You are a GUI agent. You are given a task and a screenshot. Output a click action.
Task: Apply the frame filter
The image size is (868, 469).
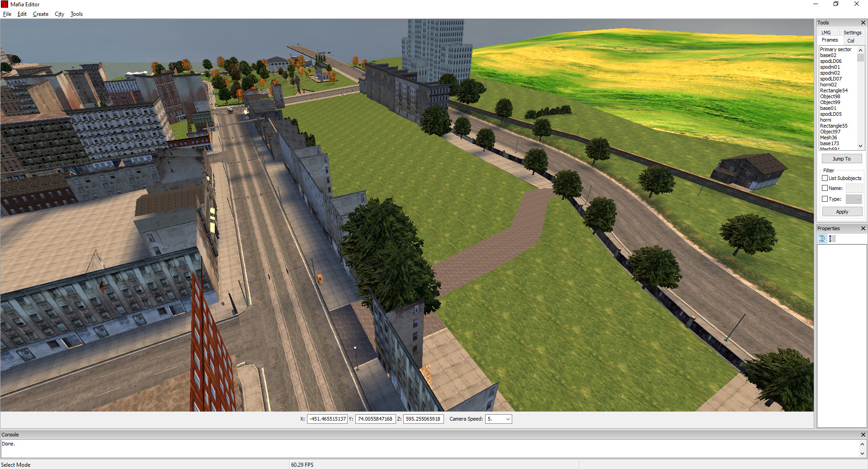(842, 212)
